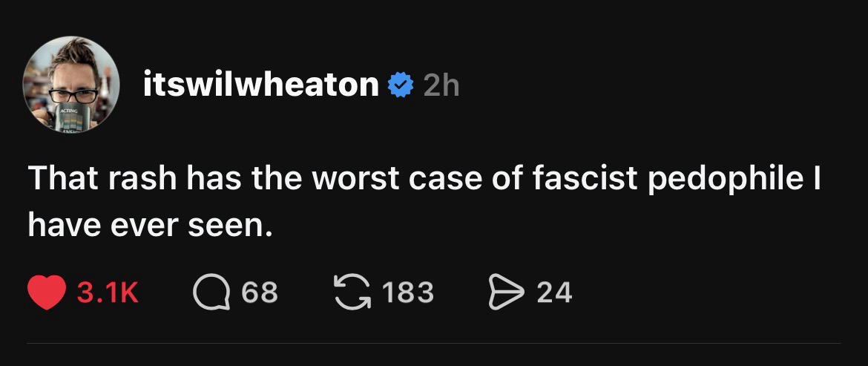Open the itswilwheaton profile via username
868x366 pixels.
[x=260, y=87]
